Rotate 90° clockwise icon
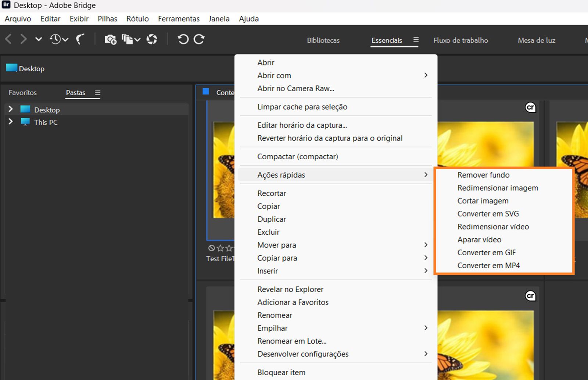 (199, 39)
